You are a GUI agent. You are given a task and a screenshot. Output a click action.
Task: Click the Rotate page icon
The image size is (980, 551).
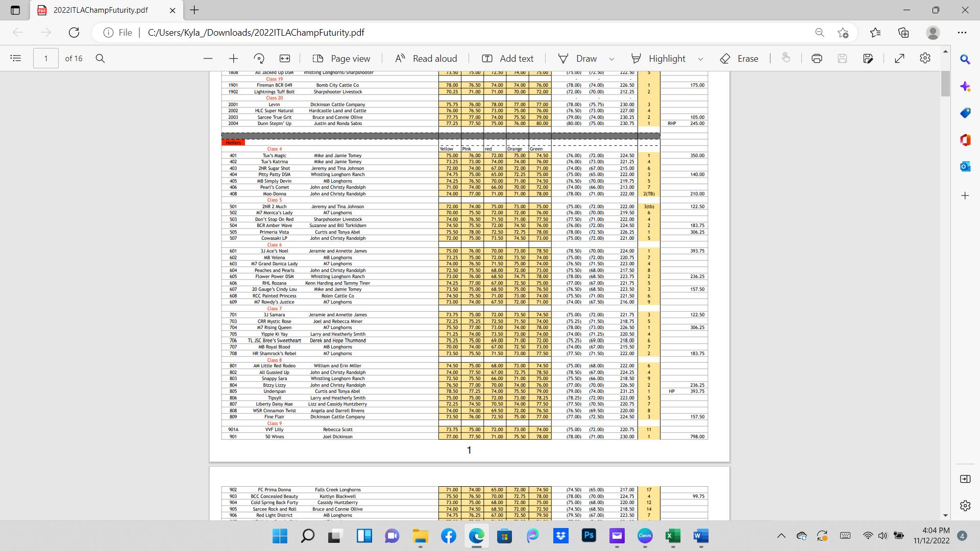pyautogui.click(x=259, y=59)
